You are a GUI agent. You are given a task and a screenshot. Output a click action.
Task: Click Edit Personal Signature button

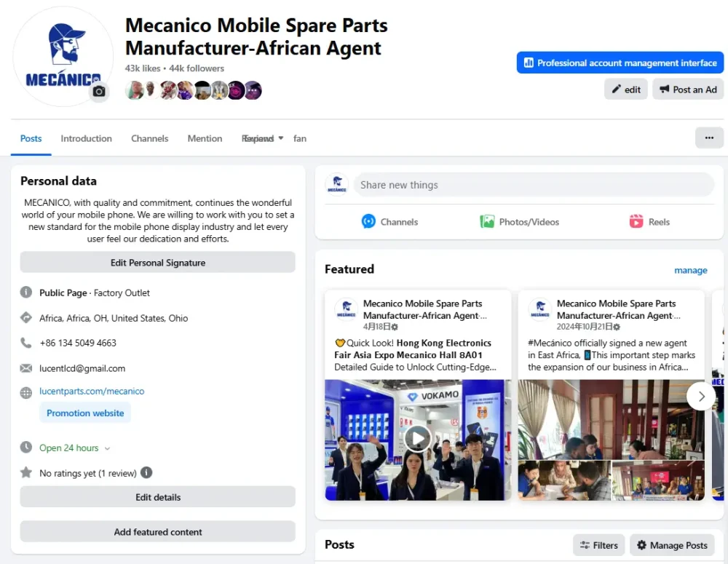click(x=157, y=262)
